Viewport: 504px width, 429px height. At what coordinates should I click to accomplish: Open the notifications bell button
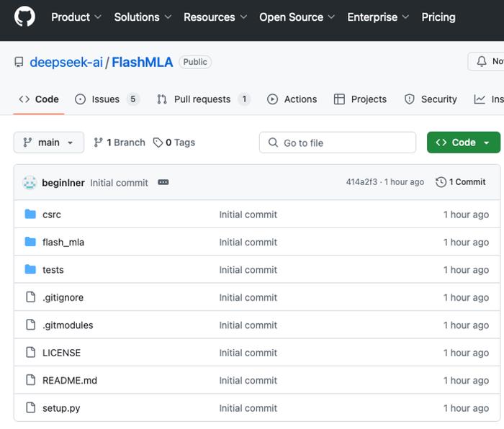487,62
